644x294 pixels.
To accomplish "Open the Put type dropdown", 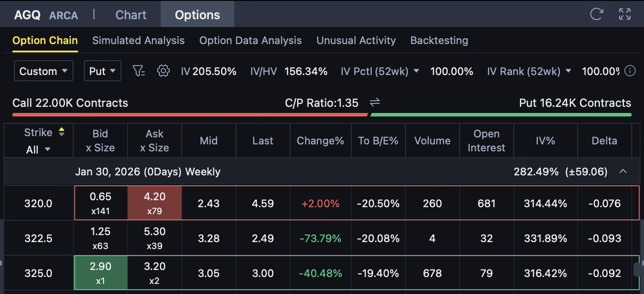I will click(x=102, y=71).
